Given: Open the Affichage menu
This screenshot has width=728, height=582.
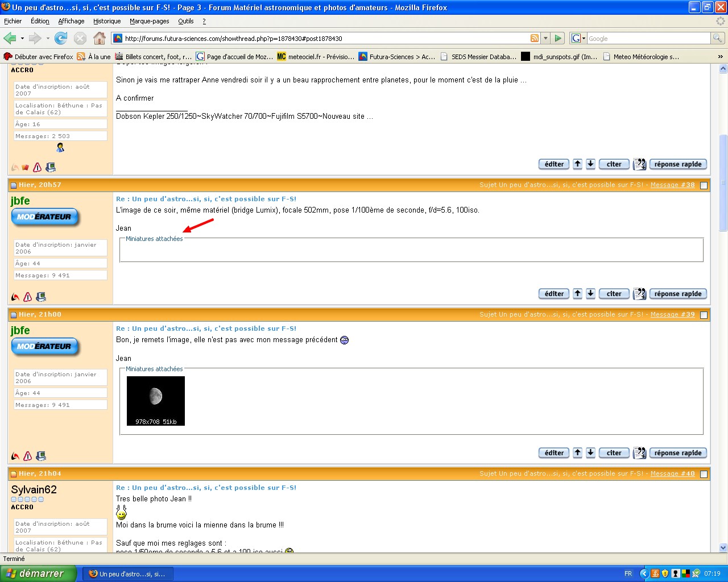Looking at the screenshot, I should tap(71, 21).
